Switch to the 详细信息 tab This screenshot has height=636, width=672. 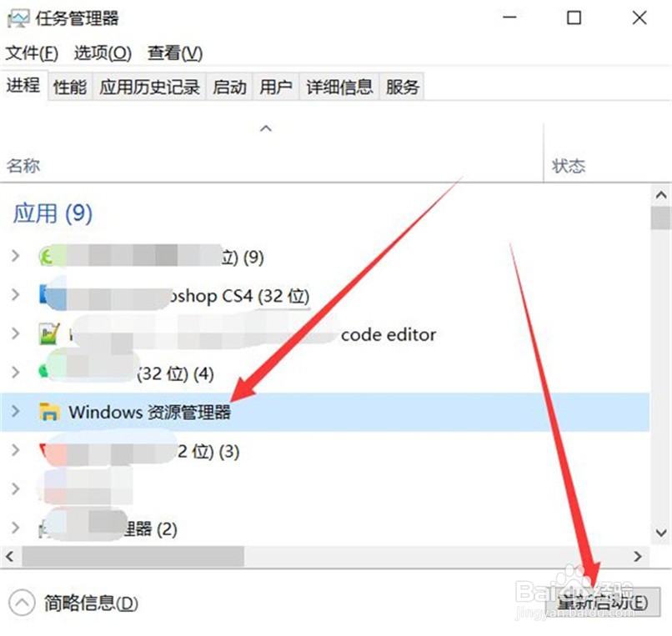339,87
